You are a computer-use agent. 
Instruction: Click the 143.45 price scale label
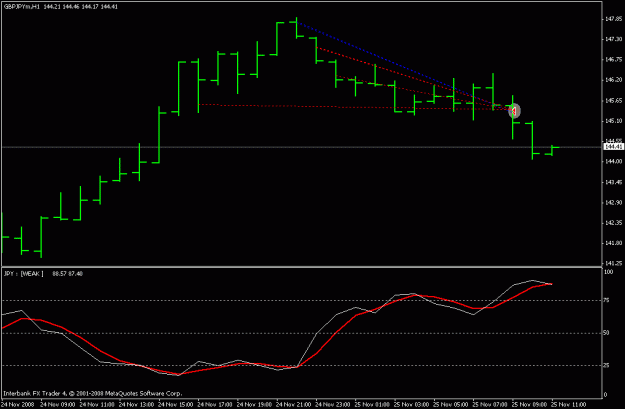[x=614, y=182]
